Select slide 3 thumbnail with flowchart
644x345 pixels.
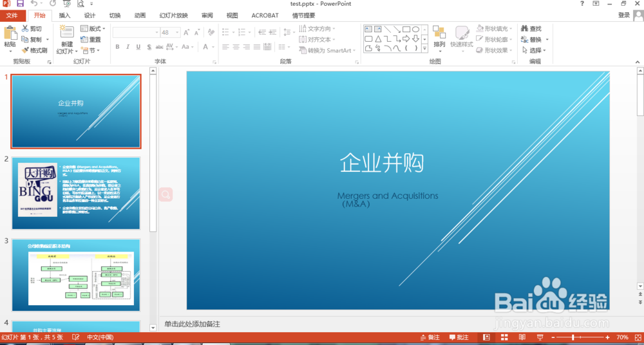coord(76,275)
